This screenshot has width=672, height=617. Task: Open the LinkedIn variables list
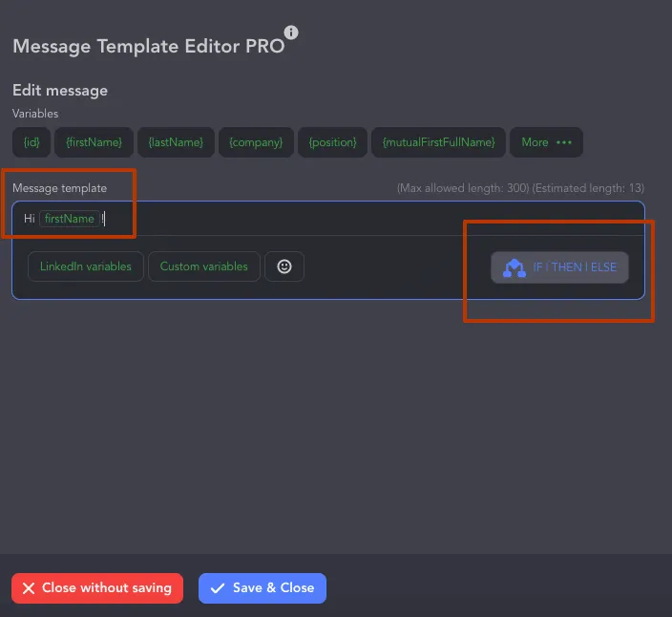[x=86, y=266]
